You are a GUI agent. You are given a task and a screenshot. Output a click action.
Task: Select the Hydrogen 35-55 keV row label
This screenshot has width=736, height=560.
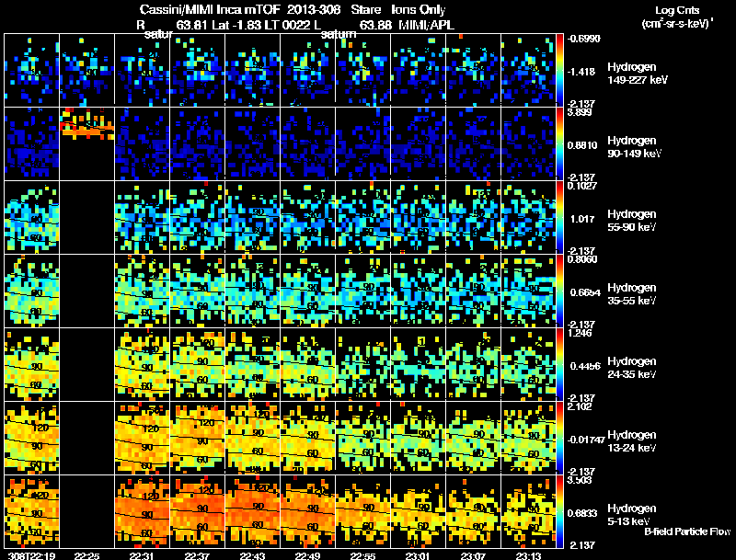632,294
